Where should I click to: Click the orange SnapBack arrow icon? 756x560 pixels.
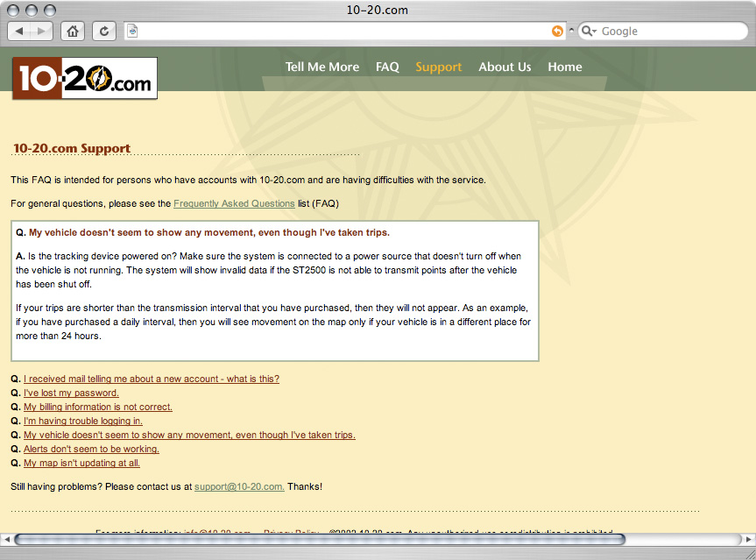[557, 31]
